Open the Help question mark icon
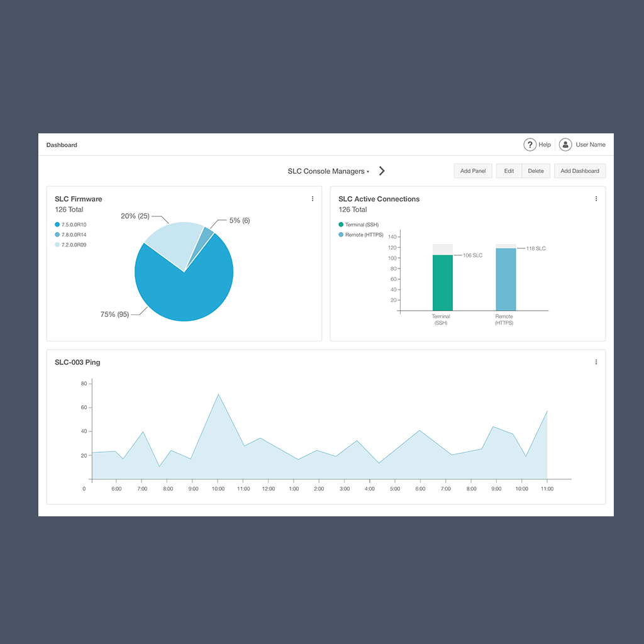 pyautogui.click(x=530, y=145)
